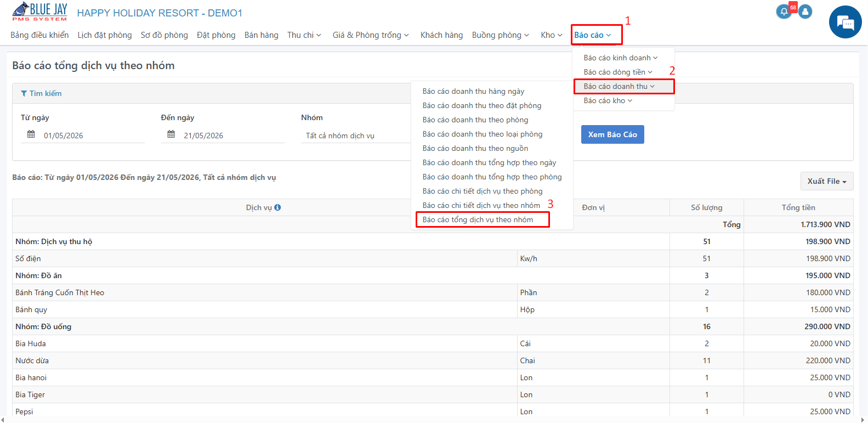868x423 pixels.
Task: Expand the Kho menu
Action: click(552, 35)
